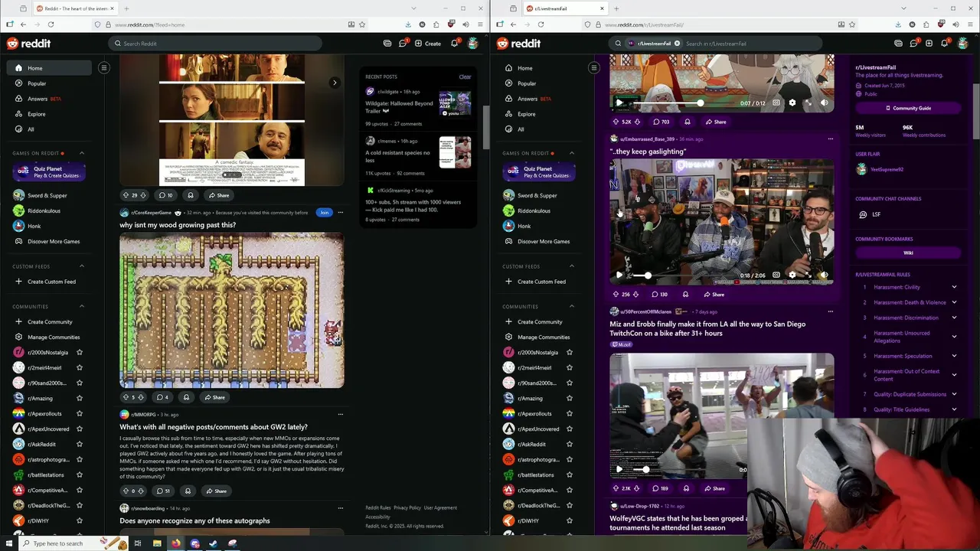Image resolution: width=980 pixels, height=551 pixels.
Task: Open comments on the GW2 negative posts thread
Action: coord(163,491)
